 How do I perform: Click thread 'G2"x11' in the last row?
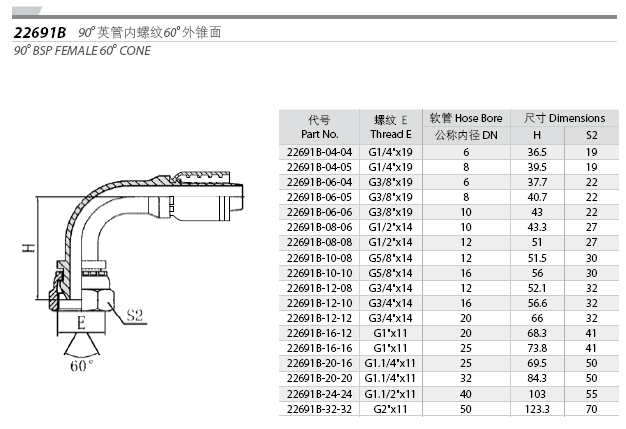390,409
